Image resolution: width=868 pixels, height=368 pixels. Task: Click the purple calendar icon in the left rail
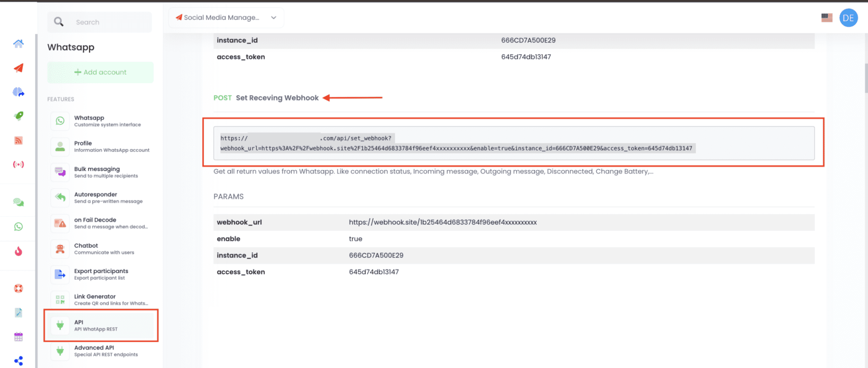click(19, 337)
